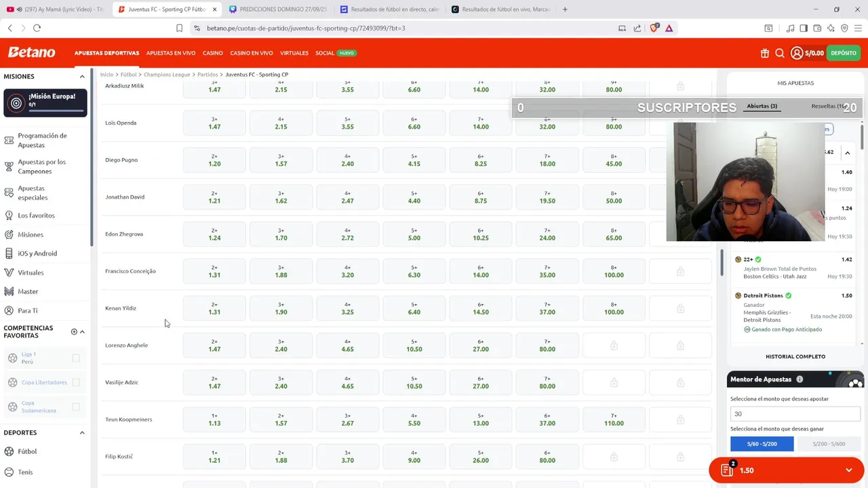Viewport: 868px width, 488px height.
Task: Open the browser main hamburger menu
Action: 858,28
